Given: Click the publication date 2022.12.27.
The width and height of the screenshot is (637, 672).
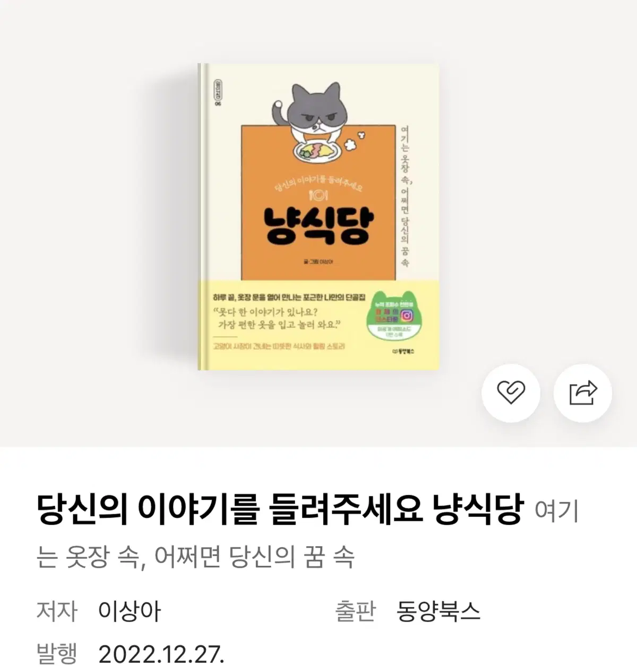Looking at the screenshot, I should click(x=161, y=654).
